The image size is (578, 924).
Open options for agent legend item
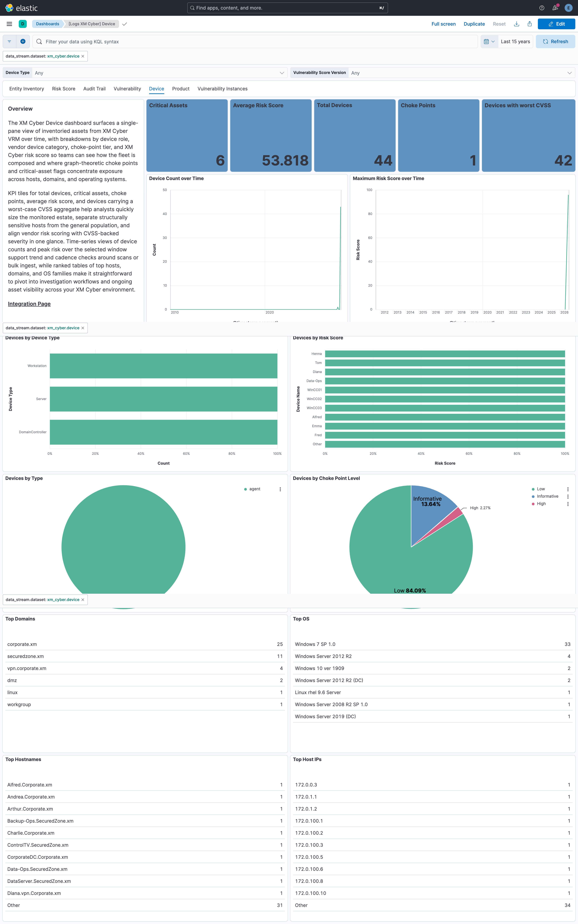click(x=280, y=489)
